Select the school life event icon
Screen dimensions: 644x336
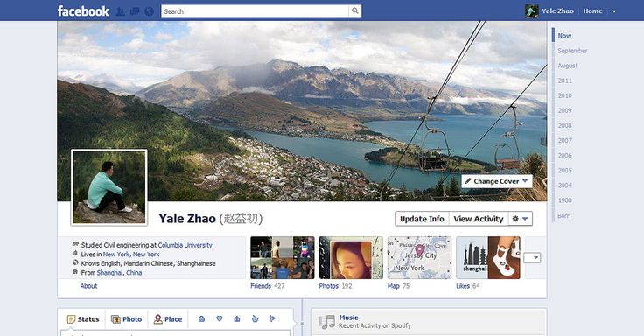pos(201,318)
